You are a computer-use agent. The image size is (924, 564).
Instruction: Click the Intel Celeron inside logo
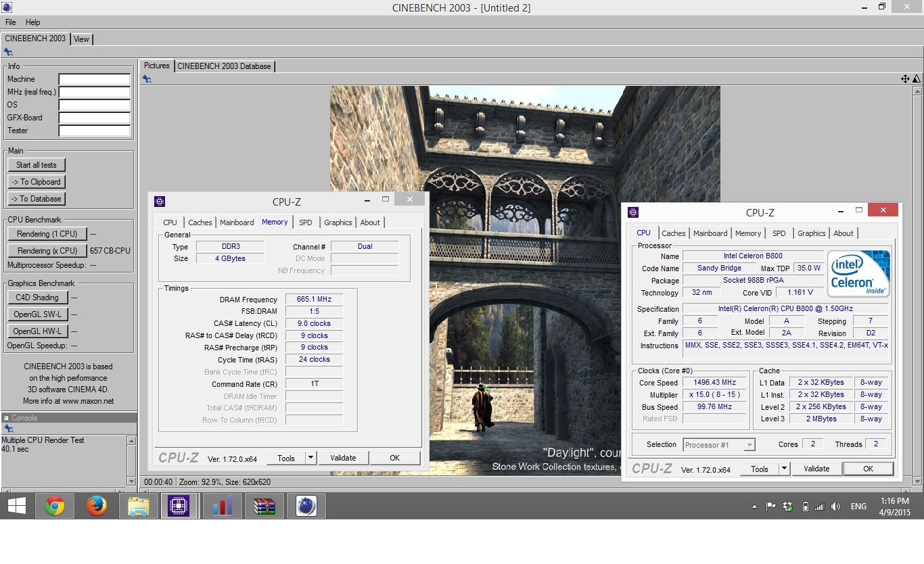(x=859, y=273)
